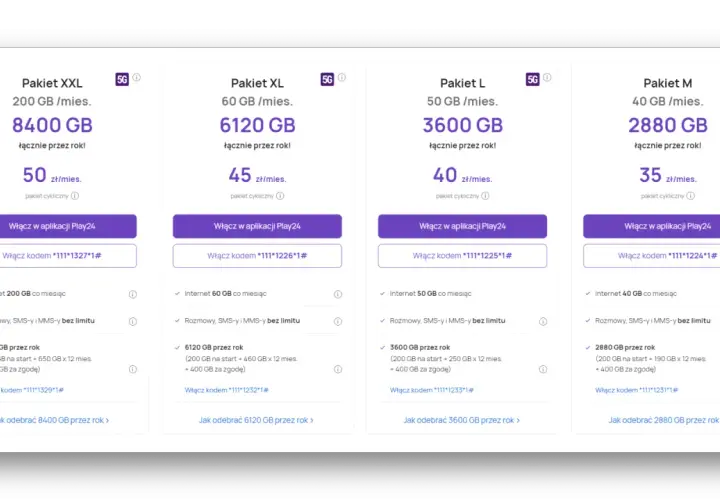Viewport: 720px width, 500px height.
Task: Click the Pakiet XXL heading
Action: 52,83
